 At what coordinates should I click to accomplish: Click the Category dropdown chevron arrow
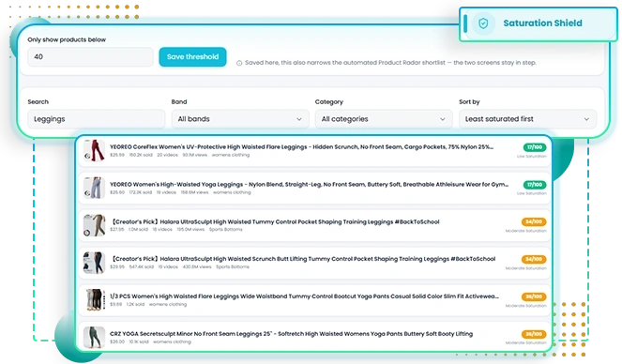[x=442, y=119]
